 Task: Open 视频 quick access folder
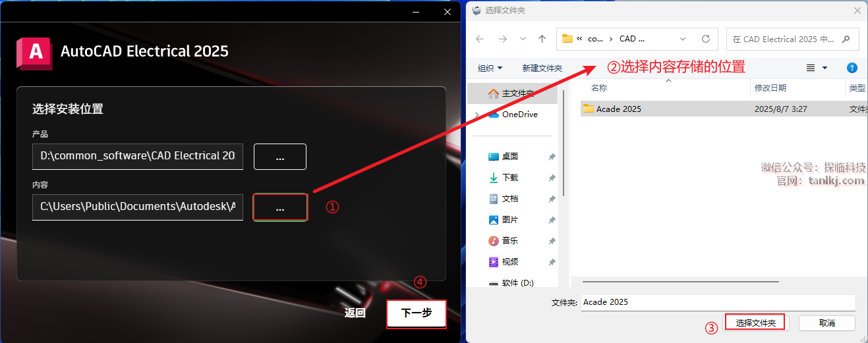coord(510,262)
